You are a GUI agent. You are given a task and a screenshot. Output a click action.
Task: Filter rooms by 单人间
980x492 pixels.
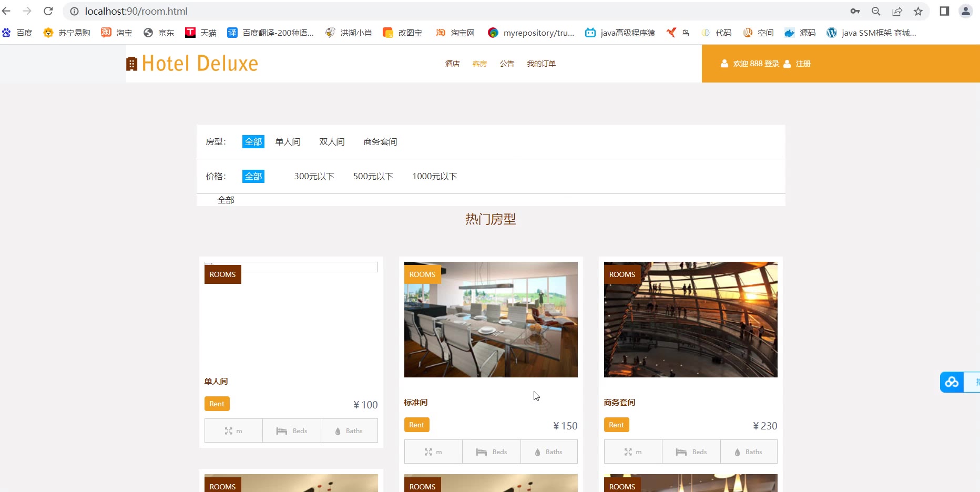point(288,141)
